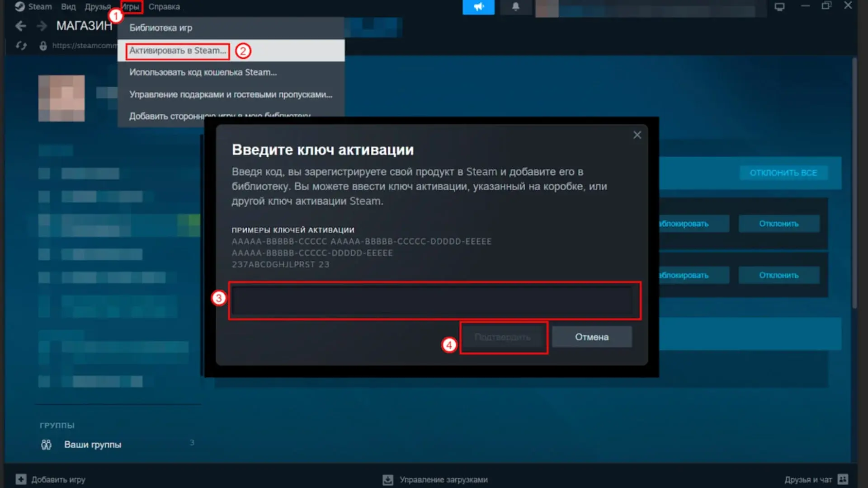
Task: Click the padlock icon near the URL
Action: [43, 46]
